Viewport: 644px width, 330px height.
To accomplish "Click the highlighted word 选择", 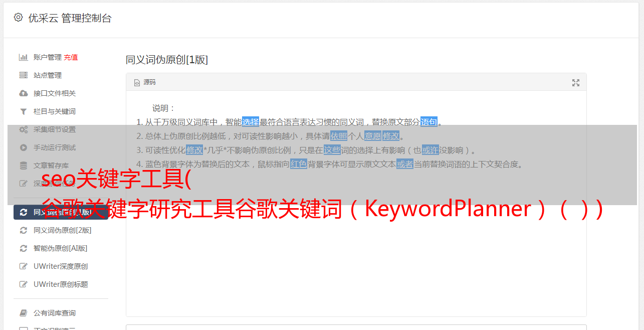I will [x=251, y=122].
